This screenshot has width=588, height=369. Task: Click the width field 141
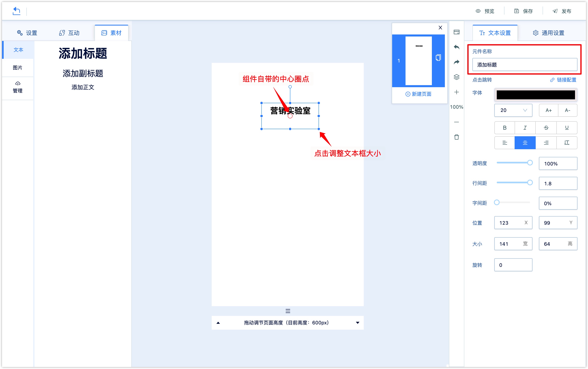pyautogui.click(x=513, y=244)
